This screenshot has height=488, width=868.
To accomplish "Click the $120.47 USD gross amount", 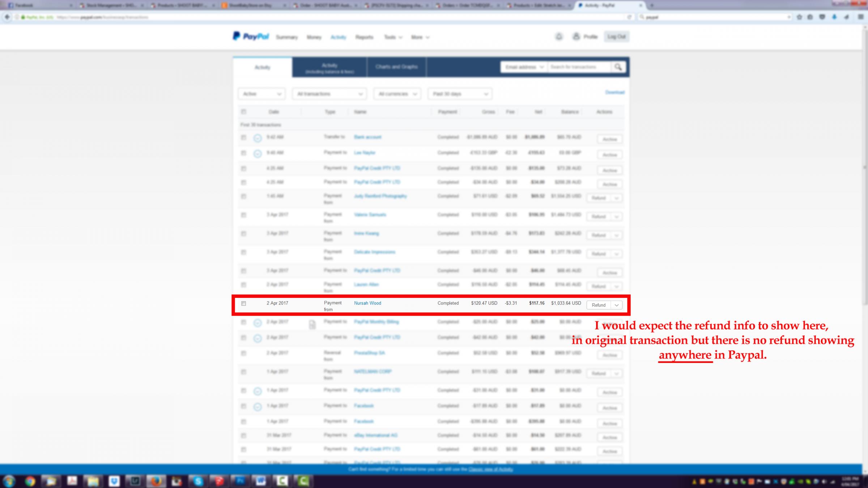I will [x=484, y=303].
